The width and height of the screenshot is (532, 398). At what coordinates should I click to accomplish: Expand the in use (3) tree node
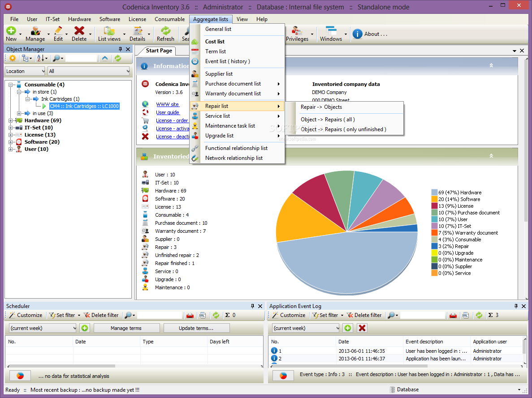(19, 113)
